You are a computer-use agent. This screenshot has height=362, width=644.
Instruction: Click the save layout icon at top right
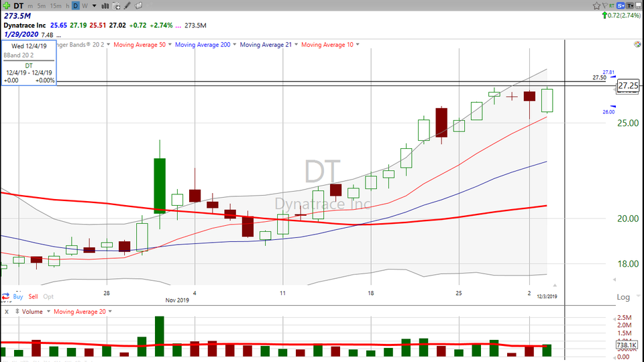(x=638, y=5)
